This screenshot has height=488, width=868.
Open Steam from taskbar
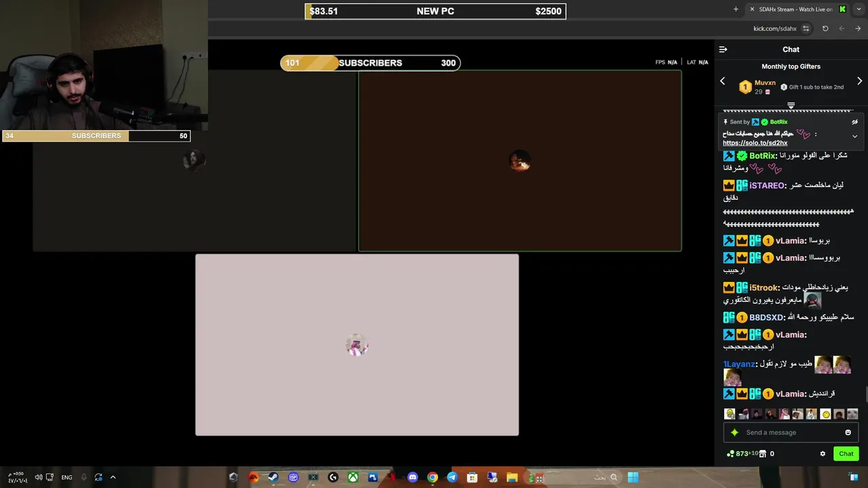point(273,477)
